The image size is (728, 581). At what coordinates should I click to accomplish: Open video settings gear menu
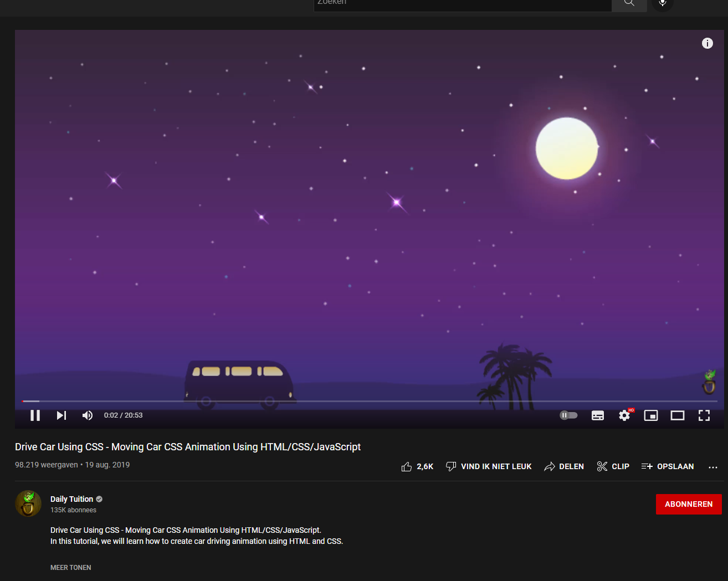point(624,415)
